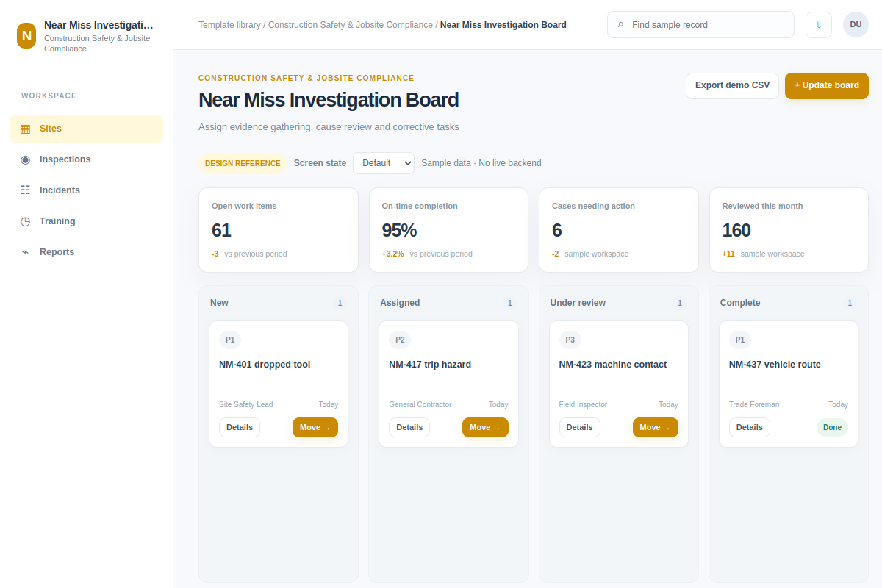Click the download arrow icon button
Viewport: 882px width, 588px height.
click(819, 25)
